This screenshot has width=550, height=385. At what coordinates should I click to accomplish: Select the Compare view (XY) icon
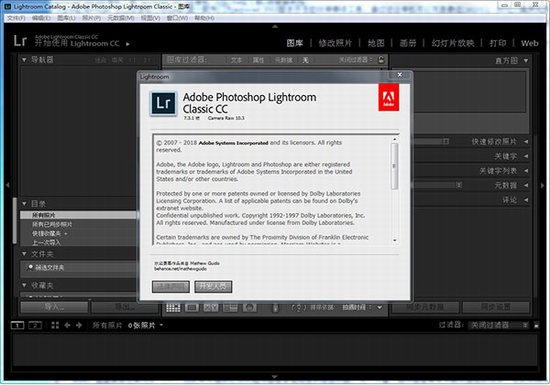[211, 308]
